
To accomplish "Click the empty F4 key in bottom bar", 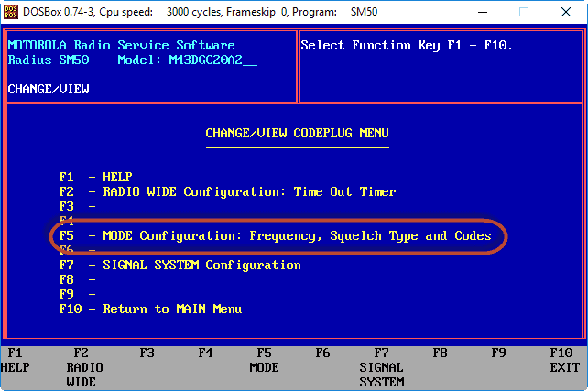I will click(x=205, y=353).
